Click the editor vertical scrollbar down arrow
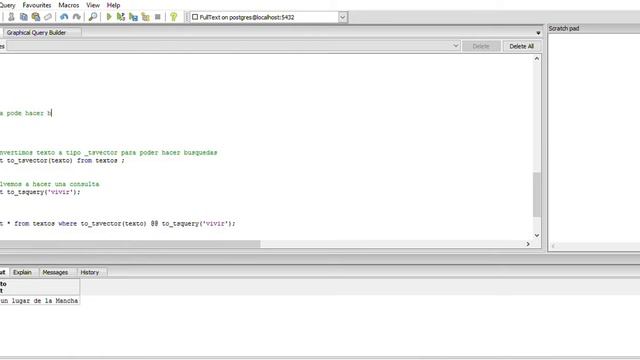 (x=537, y=236)
